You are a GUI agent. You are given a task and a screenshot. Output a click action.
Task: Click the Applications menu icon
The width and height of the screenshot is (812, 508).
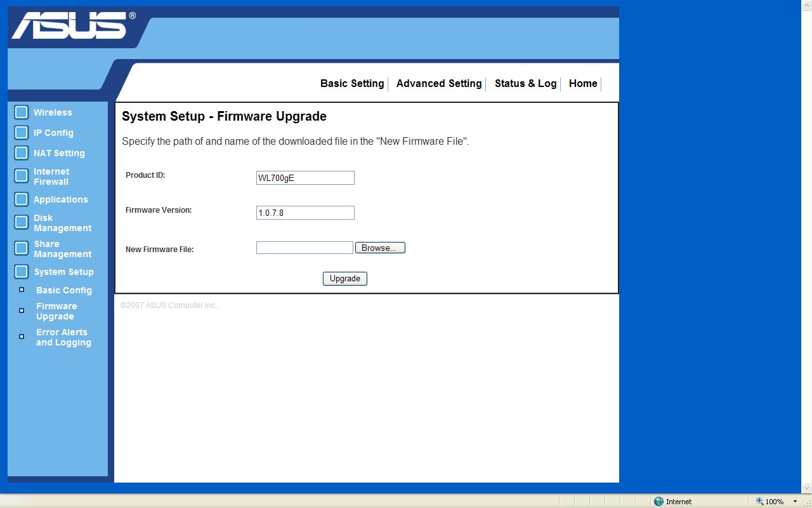[22, 199]
